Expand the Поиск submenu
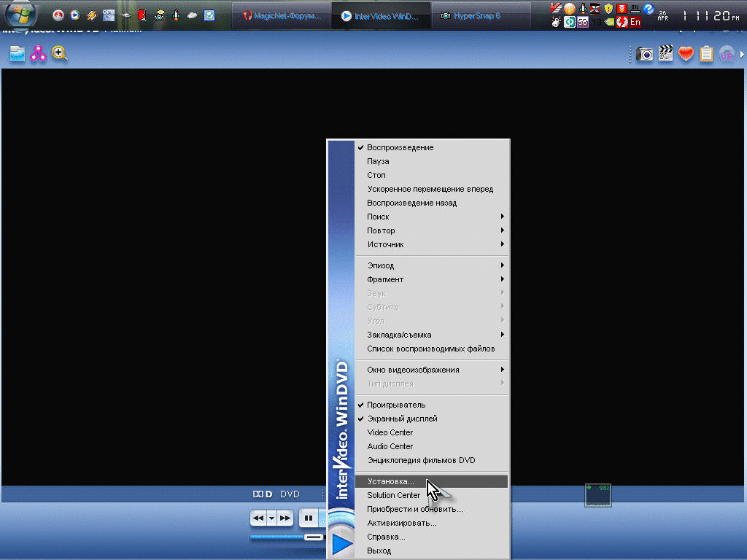The width and height of the screenshot is (747, 560). [432, 217]
